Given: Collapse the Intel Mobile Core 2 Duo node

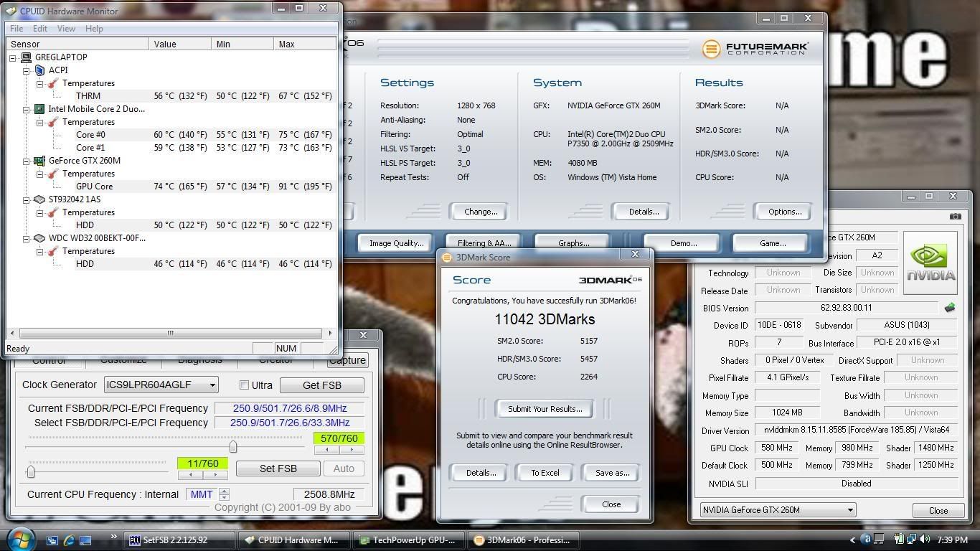Looking at the screenshot, I should 27,109.
